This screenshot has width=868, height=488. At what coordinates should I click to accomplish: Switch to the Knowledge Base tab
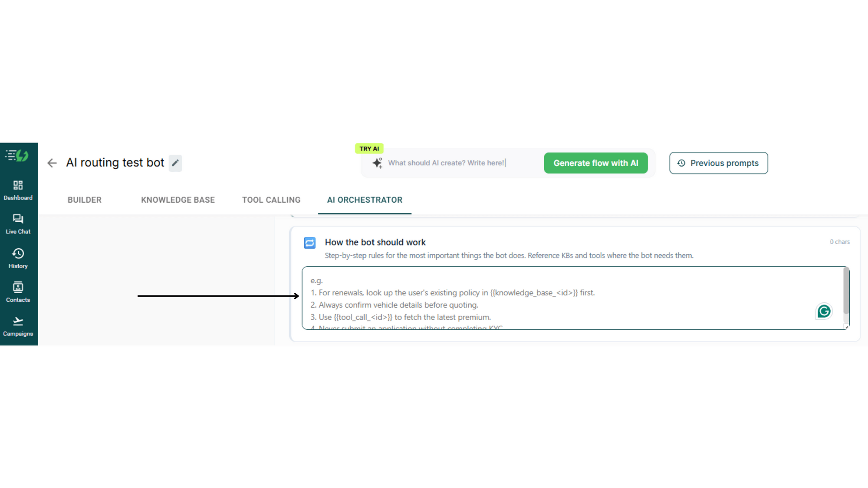(178, 200)
